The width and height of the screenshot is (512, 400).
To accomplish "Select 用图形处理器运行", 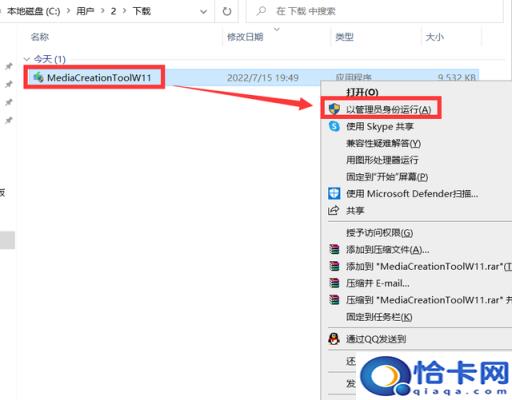I will [x=382, y=160].
